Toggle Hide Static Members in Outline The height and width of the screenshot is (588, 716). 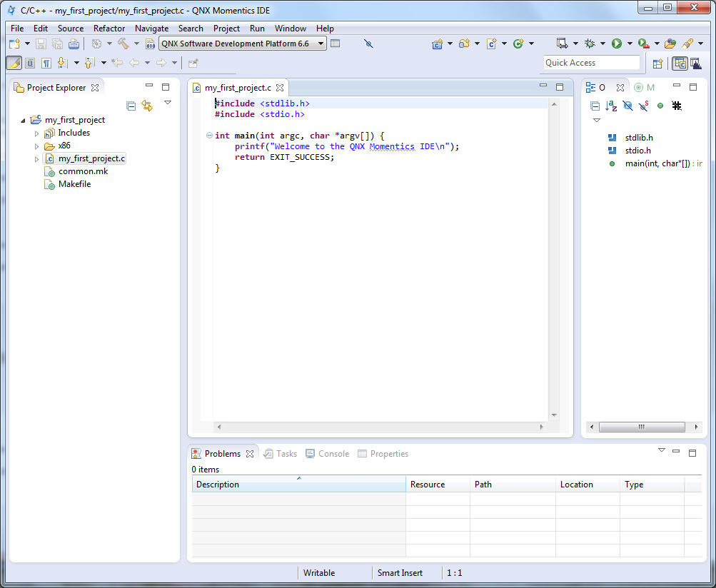click(644, 106)
